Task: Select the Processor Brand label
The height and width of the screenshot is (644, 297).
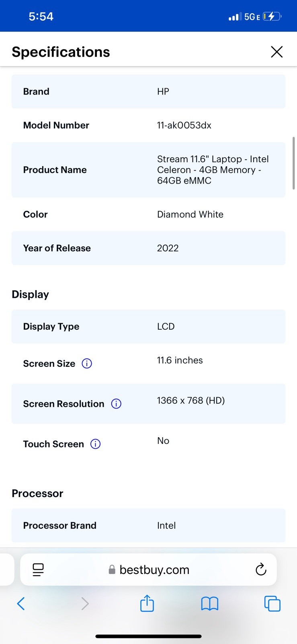Action: (60, 525)
